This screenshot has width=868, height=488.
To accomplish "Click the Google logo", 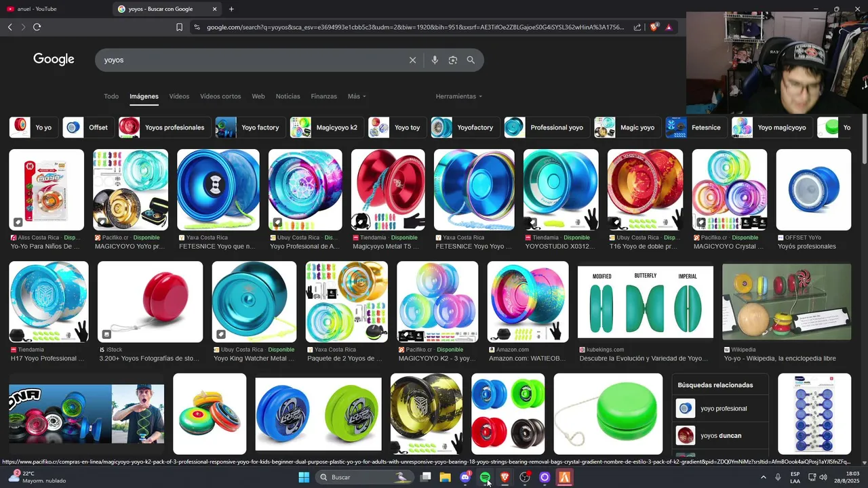I will pos(54,59).
